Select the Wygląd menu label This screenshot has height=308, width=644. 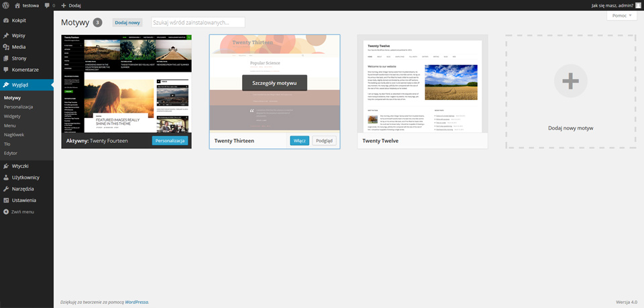20,85
